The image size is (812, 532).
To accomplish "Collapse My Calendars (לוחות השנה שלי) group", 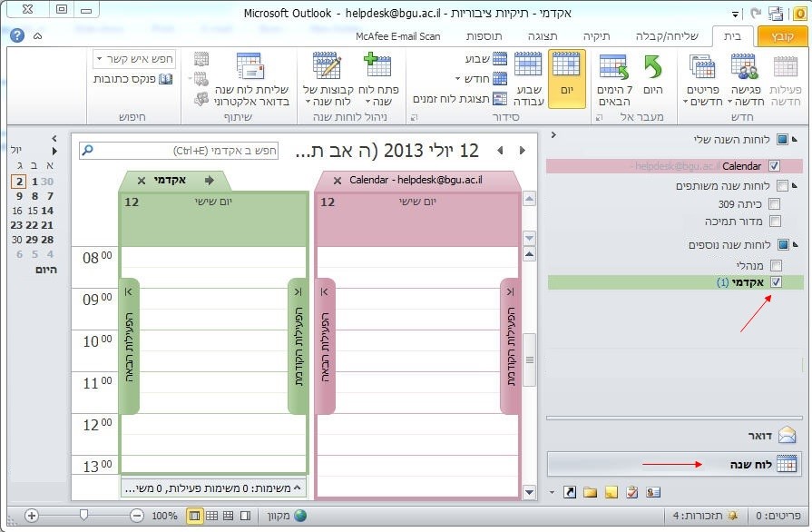I will [796, 138].
